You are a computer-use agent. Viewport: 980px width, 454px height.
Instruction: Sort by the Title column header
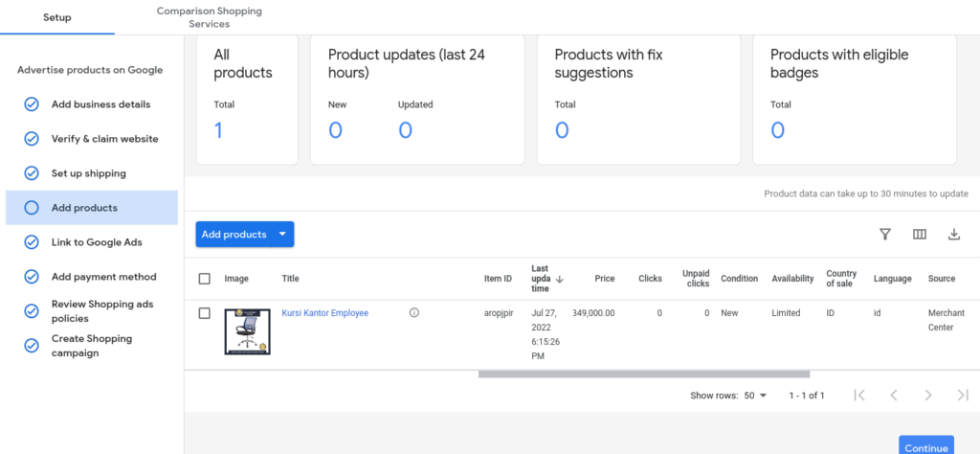(x=290, y=279)
